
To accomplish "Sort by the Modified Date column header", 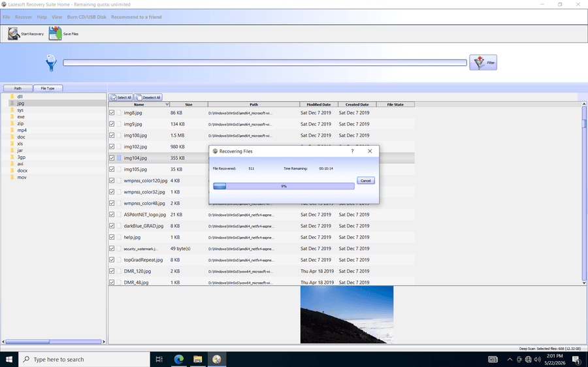I will (319, 104).
